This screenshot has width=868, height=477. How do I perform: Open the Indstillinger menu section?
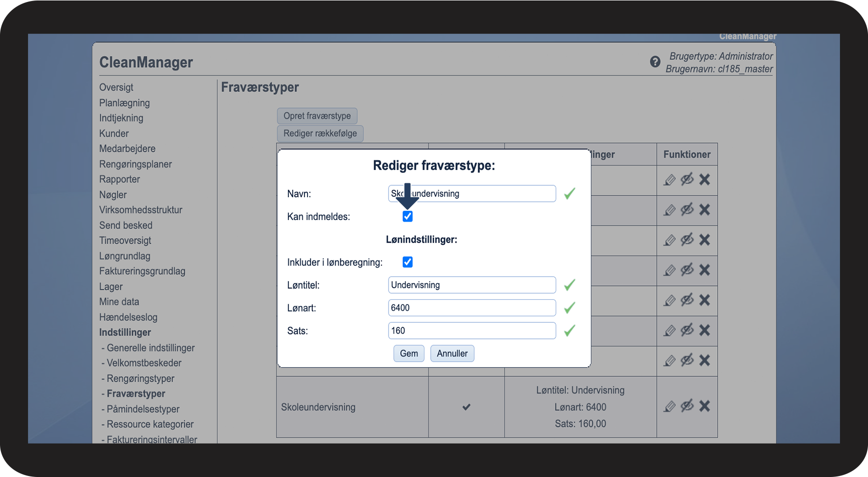click(x=125, y=333)
